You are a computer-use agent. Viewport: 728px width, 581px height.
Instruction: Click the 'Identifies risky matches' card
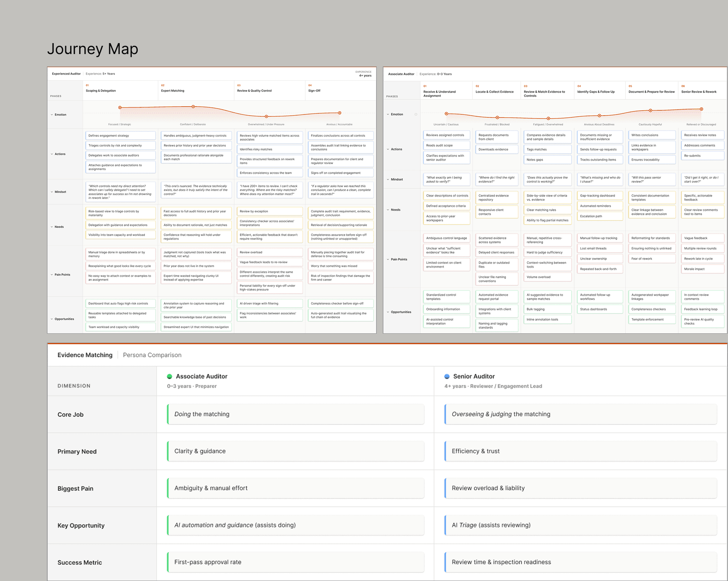(x=270, y=149)
